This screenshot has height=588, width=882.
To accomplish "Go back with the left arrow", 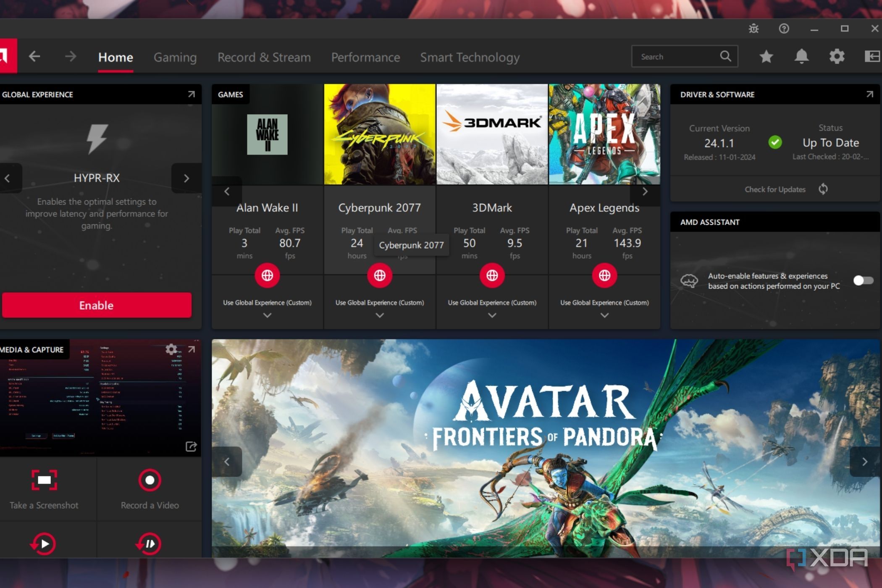I will [34, 56].
